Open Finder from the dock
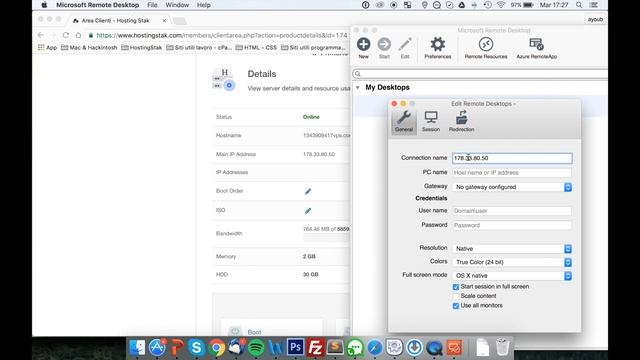640x360 pixels. (137, 348)
